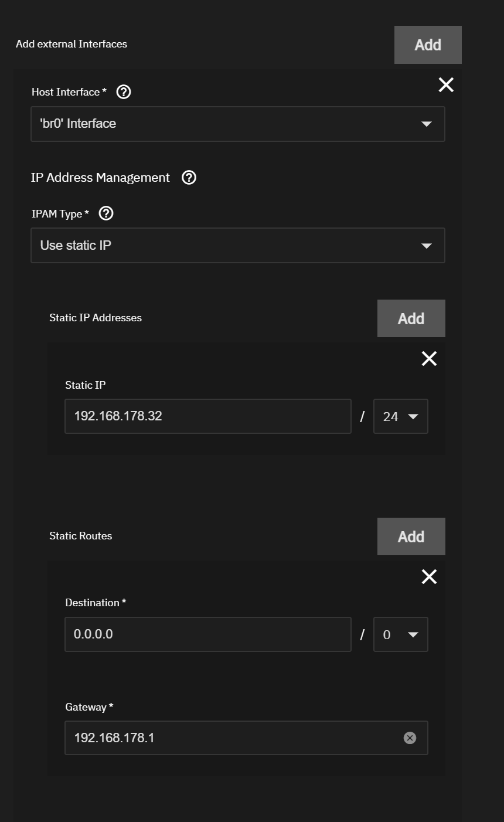Image resolution: width=504 pixels, height=822 pixels.
Task: Add another external interface
Action: [428, 45]
